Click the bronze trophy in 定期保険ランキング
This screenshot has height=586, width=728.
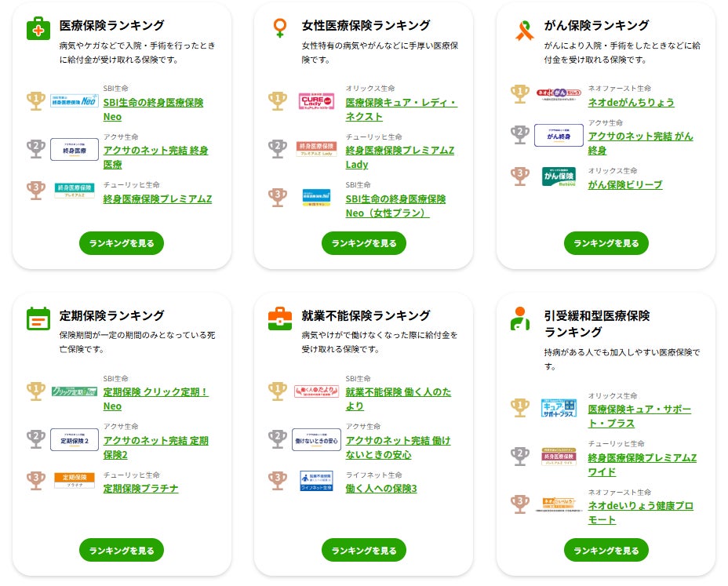[x=36, y=479]
